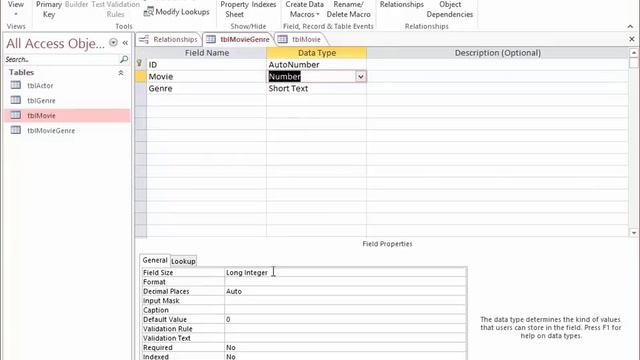Click the Format property field
640x360 pixels.
(x=345, y=282)
